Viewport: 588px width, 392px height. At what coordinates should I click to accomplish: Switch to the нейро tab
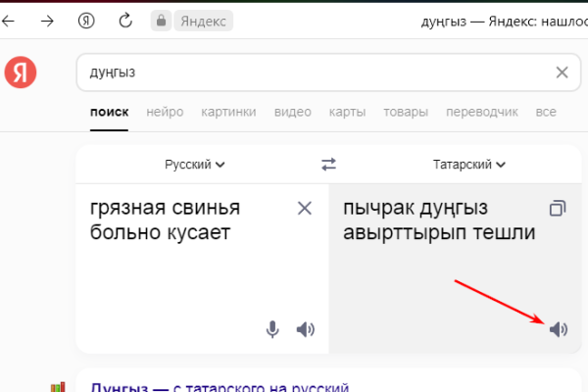[x=165, y=112]
